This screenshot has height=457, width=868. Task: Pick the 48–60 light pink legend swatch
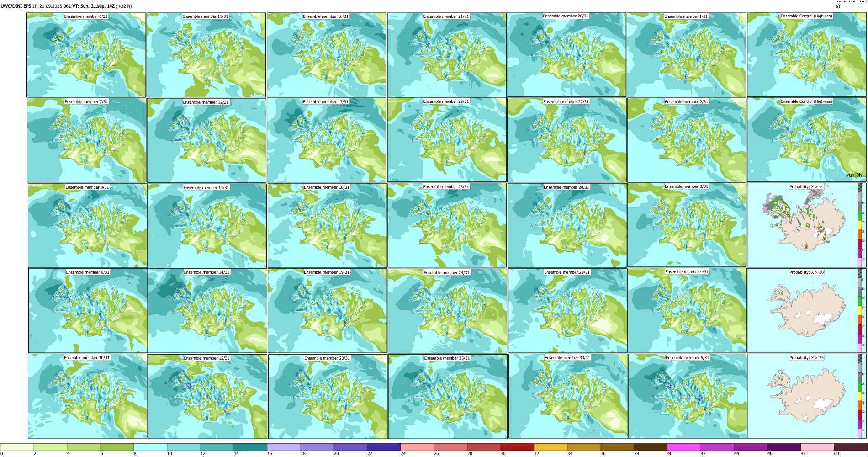pyautogui.click(x=817, y=447)
